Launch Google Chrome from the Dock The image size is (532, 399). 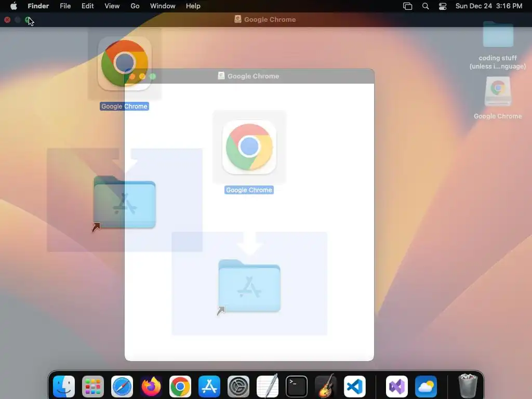click(180, 387)
